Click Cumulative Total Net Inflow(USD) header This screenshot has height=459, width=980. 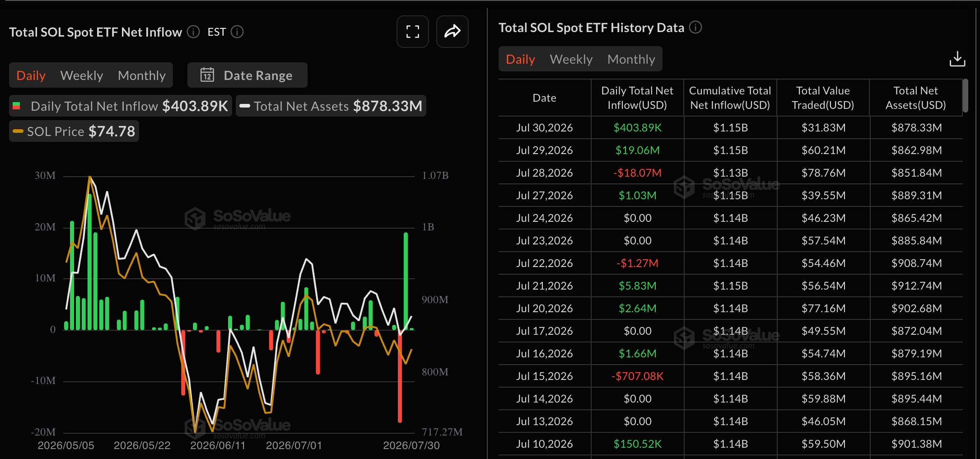pos(730,98)
